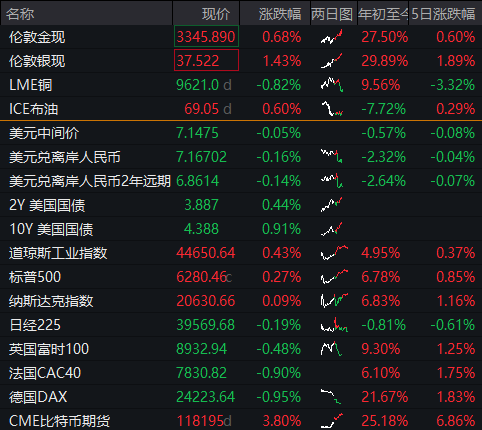Select the 标普500 row name

click(35, 277)
